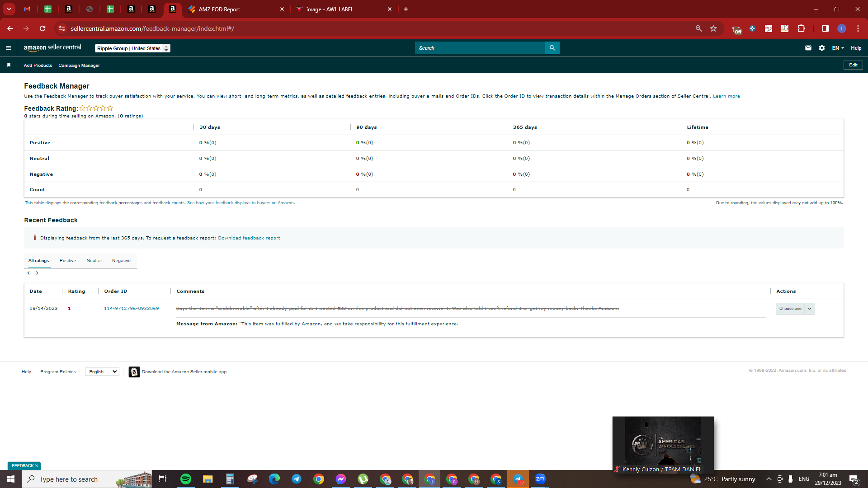Viewport: 868px width, 488px height.
Task: Open the Choose one actions dropdown
Action: click(x=795, y=309)
